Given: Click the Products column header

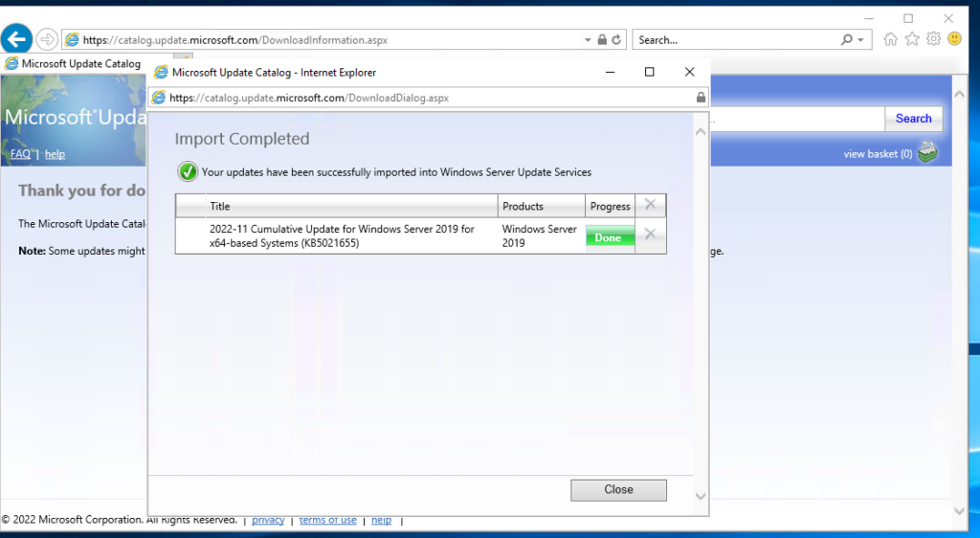Looking at the screenshot, I should tap(542, 206).
